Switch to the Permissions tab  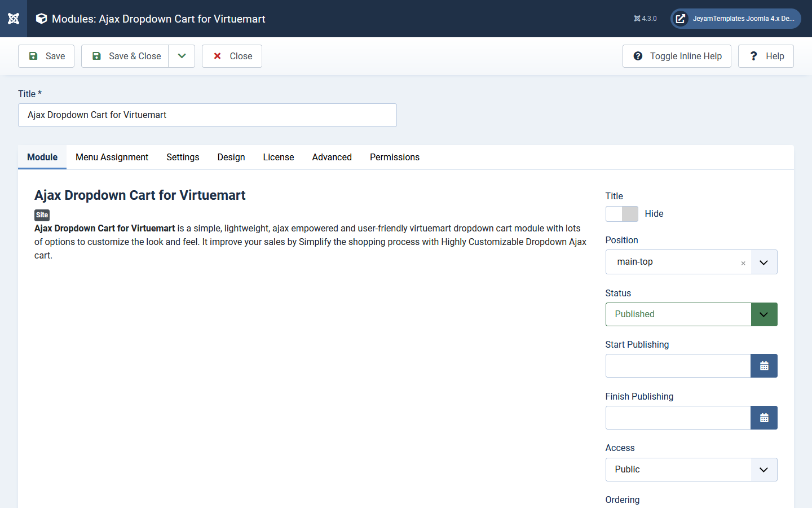[395, 157]
